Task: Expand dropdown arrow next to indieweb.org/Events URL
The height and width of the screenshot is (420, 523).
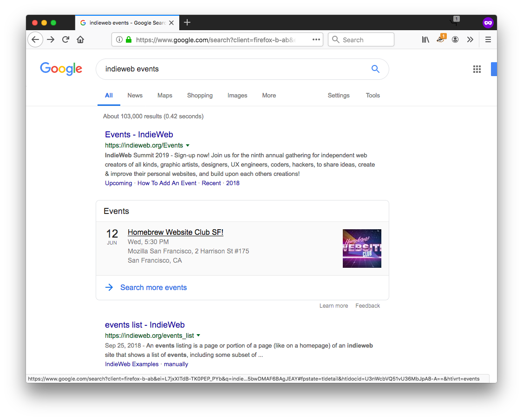Action: (x=188, y=145)
